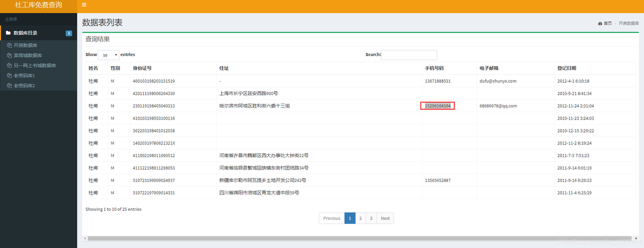Click the 主菜单 sidebar header label
644x248 pixels.
[11, 19]
